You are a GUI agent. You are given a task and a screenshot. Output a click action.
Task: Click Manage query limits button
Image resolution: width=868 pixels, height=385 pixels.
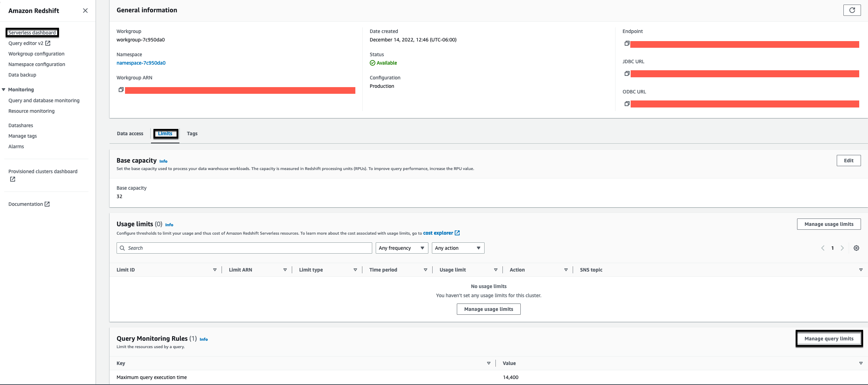point(829,339)
